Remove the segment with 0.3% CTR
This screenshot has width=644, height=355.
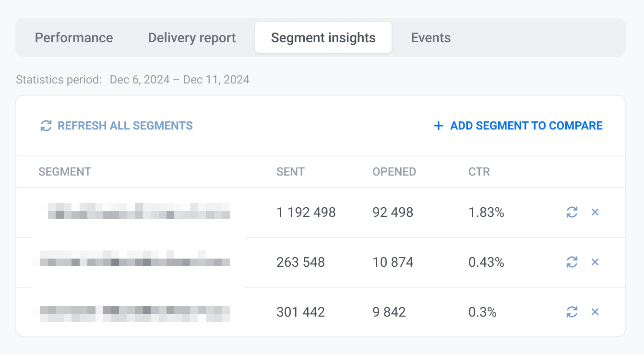(x=595, y=312)
